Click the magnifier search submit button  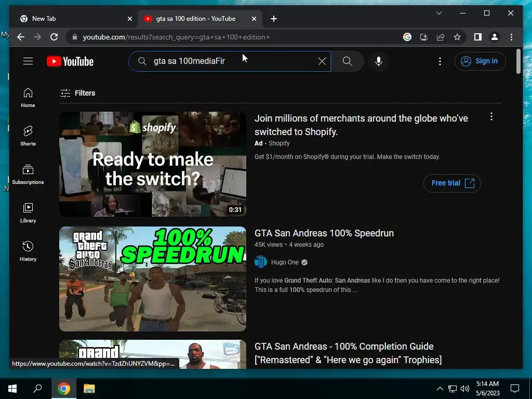click(347, 61)
